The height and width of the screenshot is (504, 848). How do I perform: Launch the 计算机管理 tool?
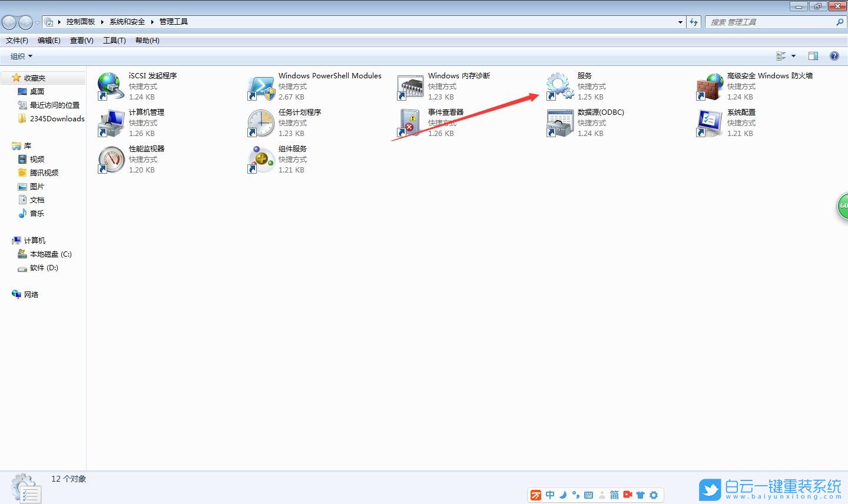point(146,112)
